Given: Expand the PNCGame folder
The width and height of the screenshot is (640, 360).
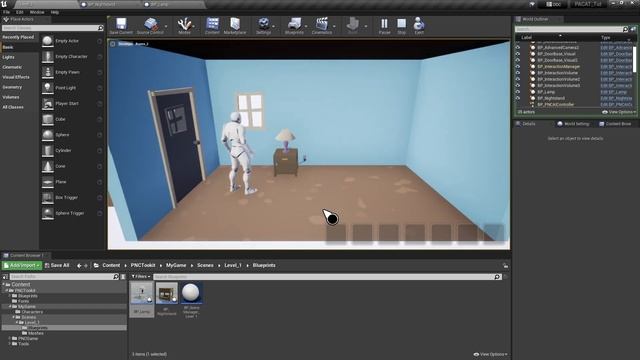Looking at the screenshot, I should (x=10, y=338).
